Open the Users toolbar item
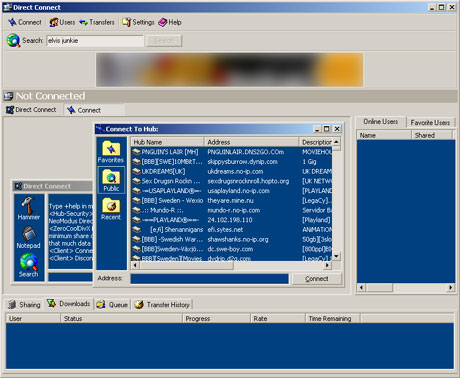This screenshot has width=460, height=378. click(x=62, y=22)
